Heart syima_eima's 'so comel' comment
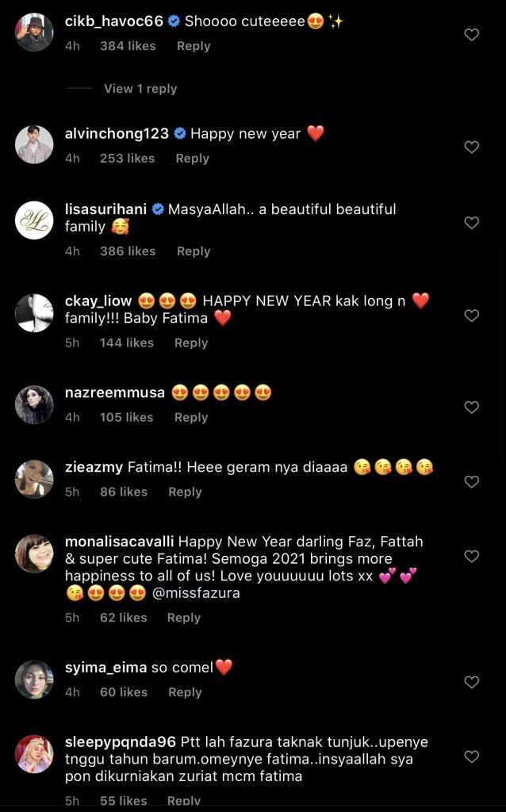The height and width of the screenshot is (812, 506). [x=471, y=682]
